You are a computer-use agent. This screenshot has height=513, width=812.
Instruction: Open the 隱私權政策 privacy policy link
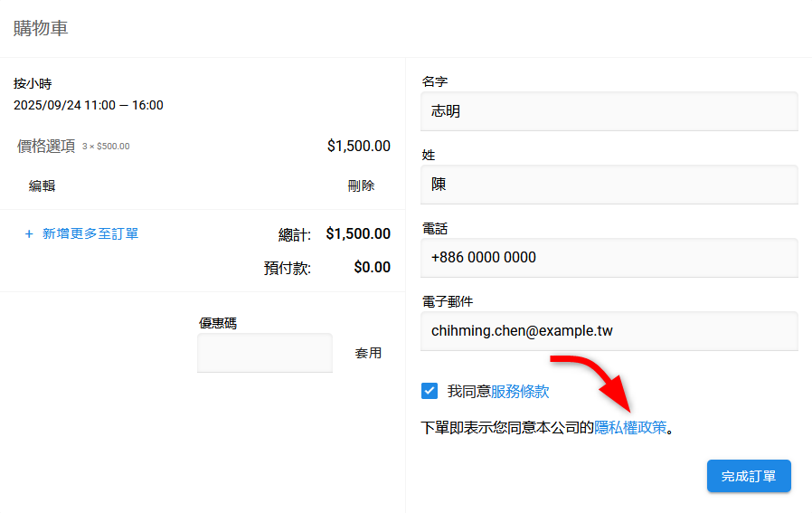tap(630, 428)
